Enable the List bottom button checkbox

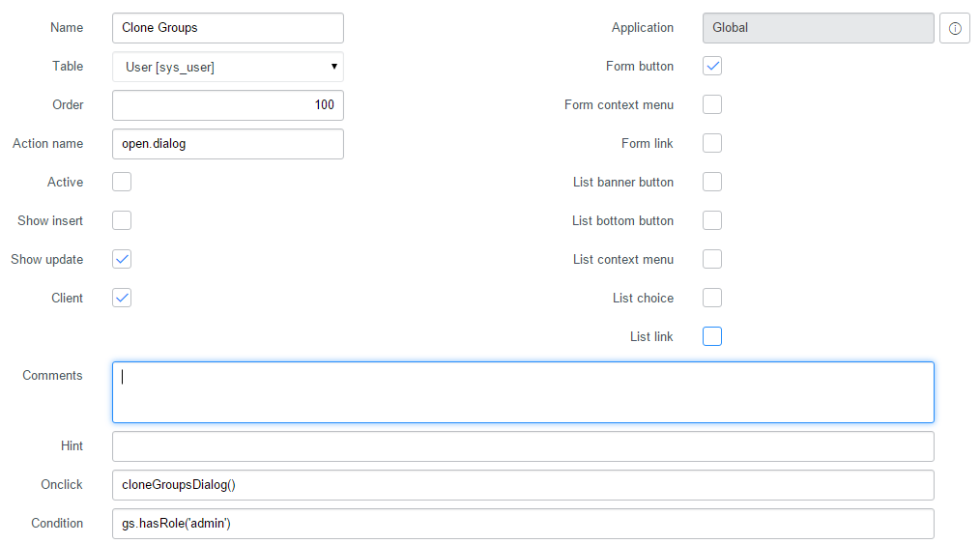(x=712, y=220)
